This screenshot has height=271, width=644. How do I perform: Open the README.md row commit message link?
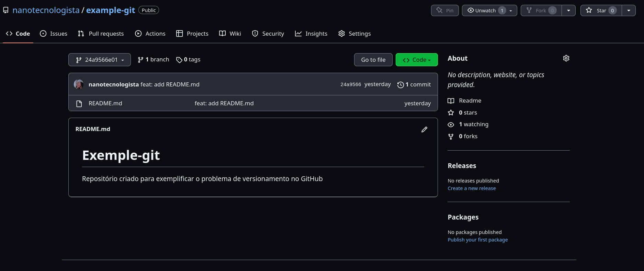(224, 103)
